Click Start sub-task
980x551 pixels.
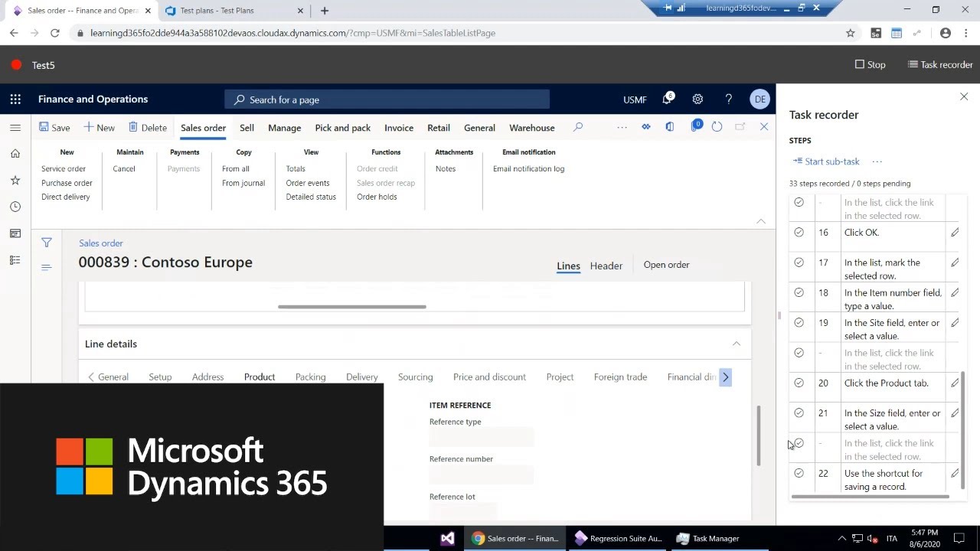point(826,161)
